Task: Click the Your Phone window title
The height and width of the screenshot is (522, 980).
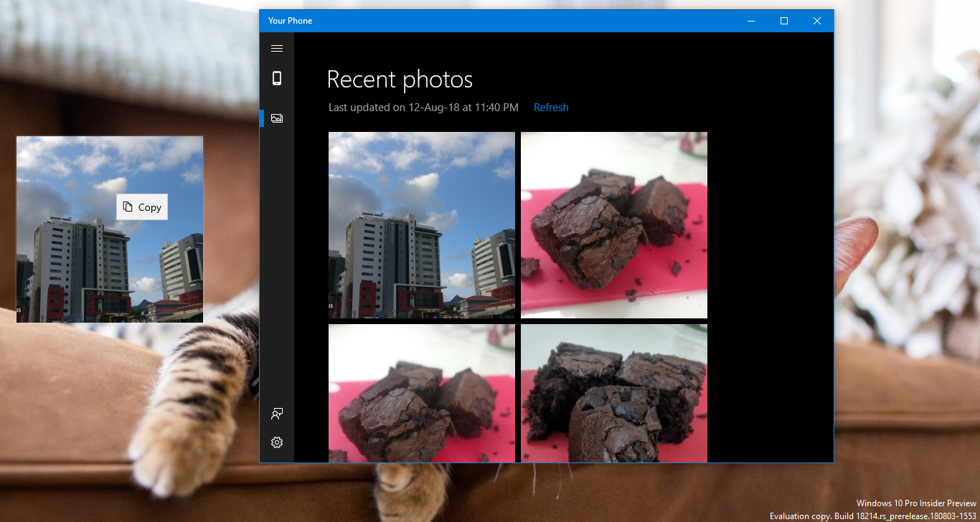Action: [x=290, y=21]
